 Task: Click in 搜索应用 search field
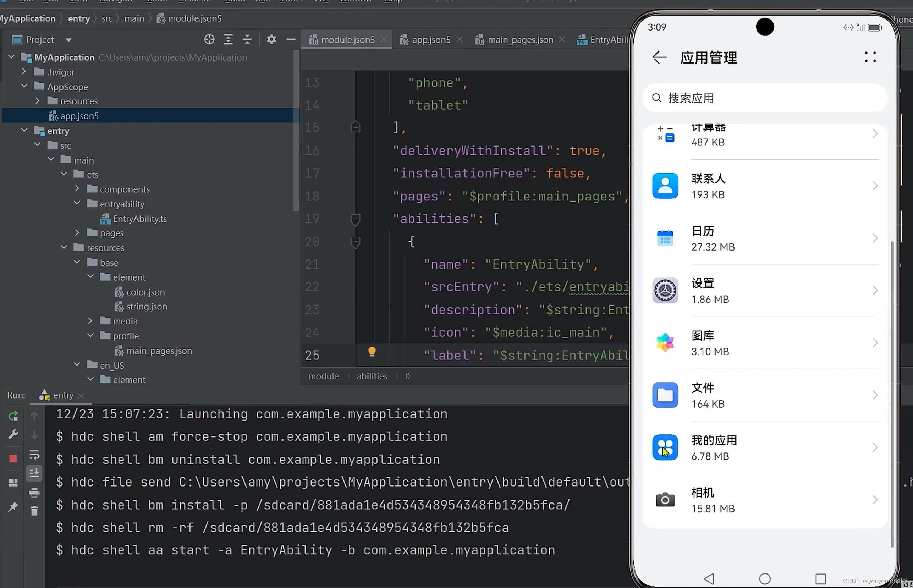(x=765, y=98)
